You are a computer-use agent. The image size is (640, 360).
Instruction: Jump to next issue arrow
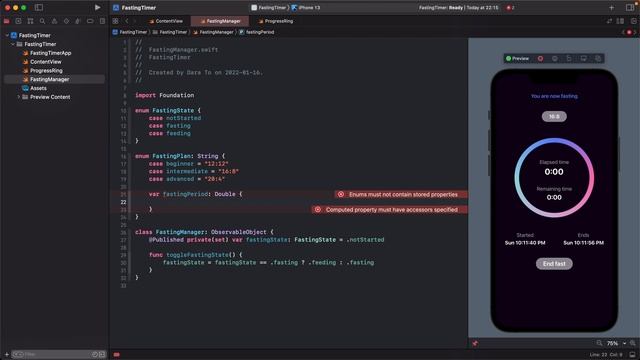[635, 32]
